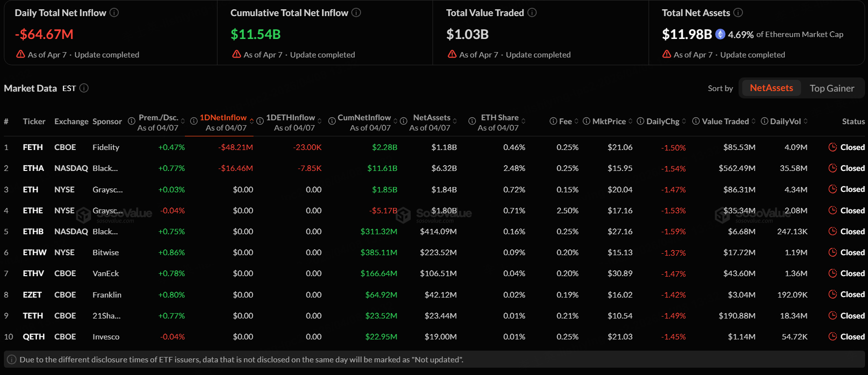Click info icon next to Total Net Assets
Viewport: 868px width, 375px height.
(x=738, y=13)
